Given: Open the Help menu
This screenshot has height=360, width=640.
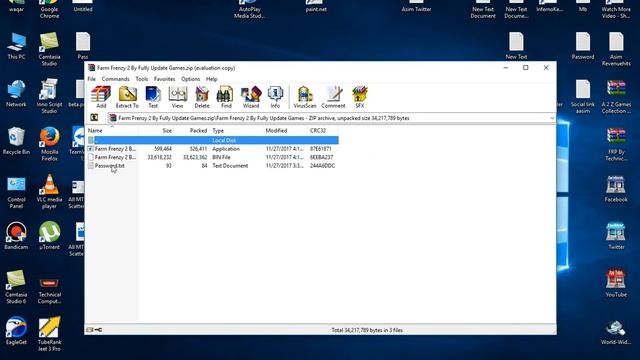Looking at the screenshot, I should [x=211, y=79].
